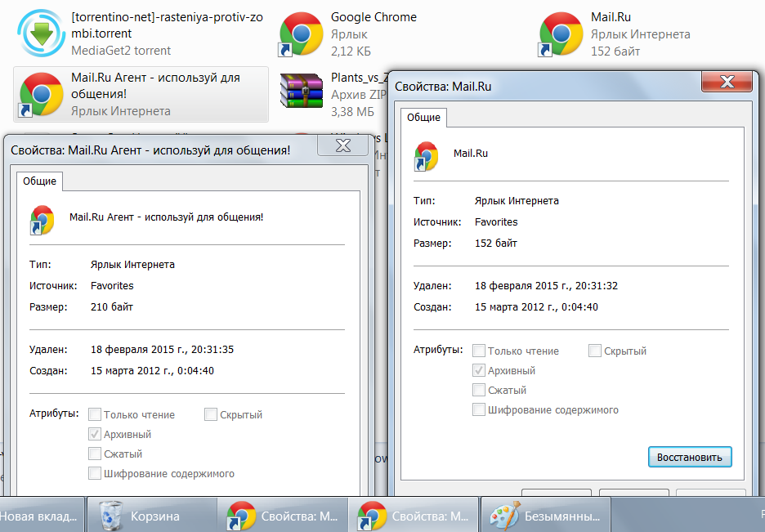The width and height of the screenshot is (765, 532).
Task: Click the 2,12 КБ size text
Action: (x=351, y=51)
